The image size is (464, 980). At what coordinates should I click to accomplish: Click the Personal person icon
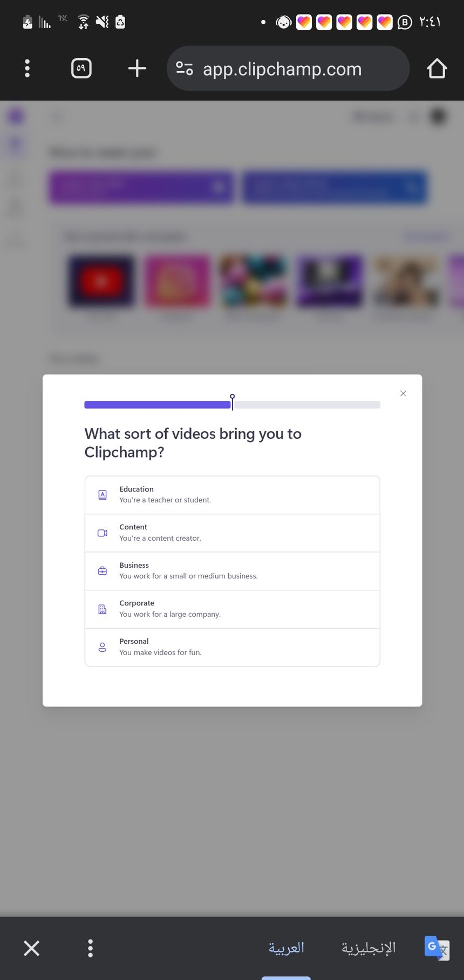point(103,647)
